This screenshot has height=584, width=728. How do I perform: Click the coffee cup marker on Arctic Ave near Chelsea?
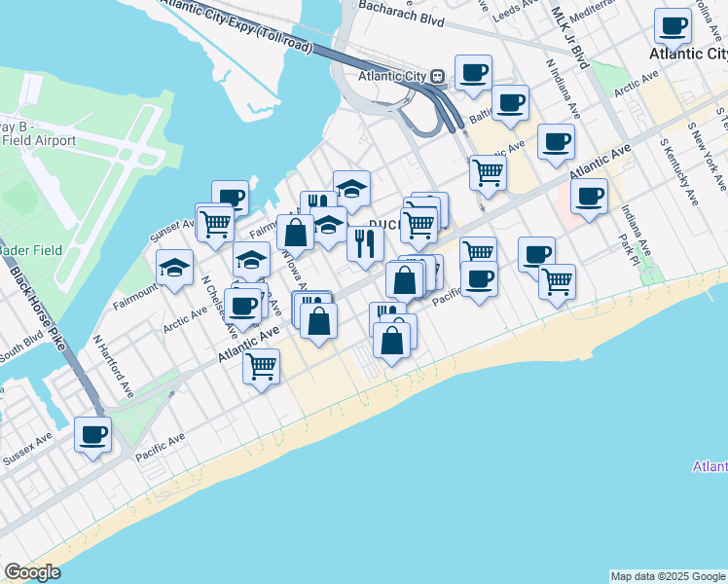243,305
